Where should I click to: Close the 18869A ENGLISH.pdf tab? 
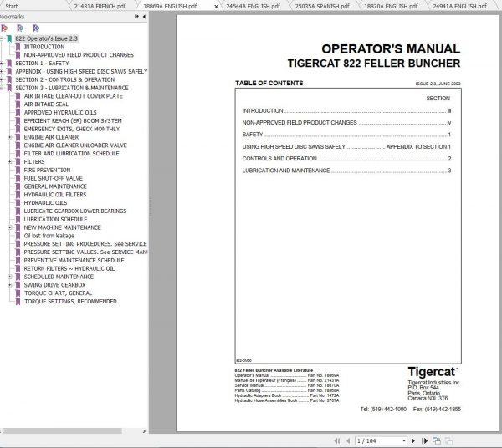tap(217, 6)
